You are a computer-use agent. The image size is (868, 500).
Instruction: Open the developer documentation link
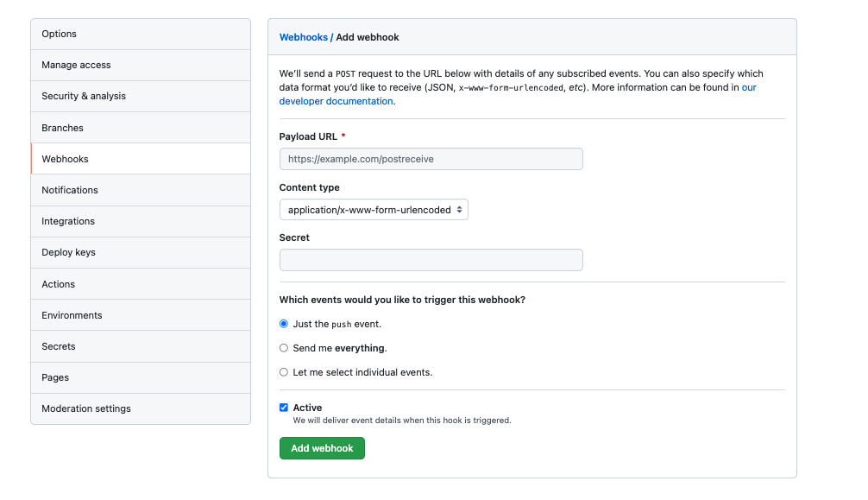[336, 101]
